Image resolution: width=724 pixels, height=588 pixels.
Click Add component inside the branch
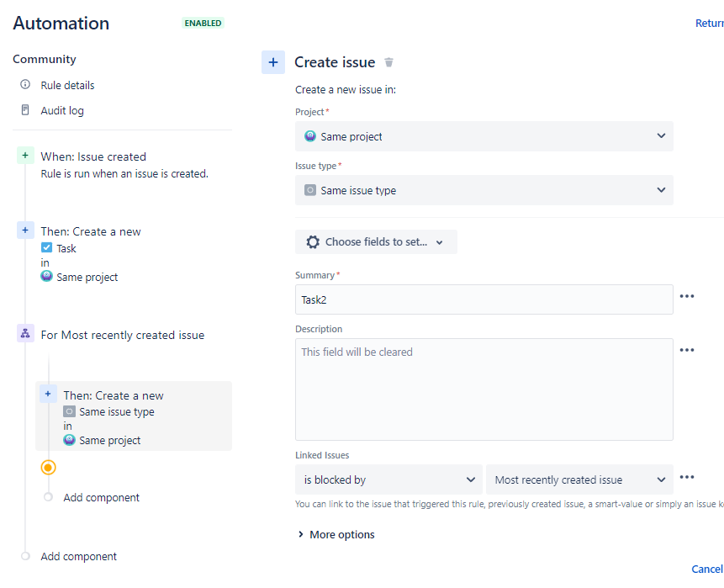(x=101, y=497)
